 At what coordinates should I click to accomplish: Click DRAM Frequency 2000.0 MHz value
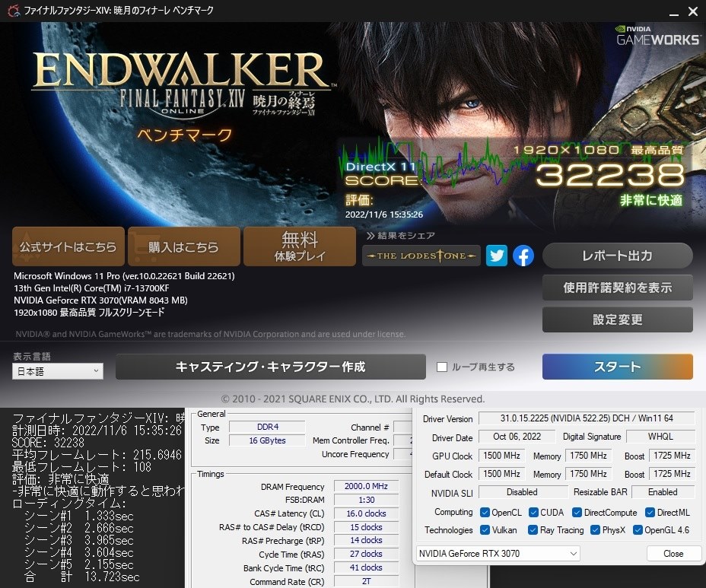point(366,486)
